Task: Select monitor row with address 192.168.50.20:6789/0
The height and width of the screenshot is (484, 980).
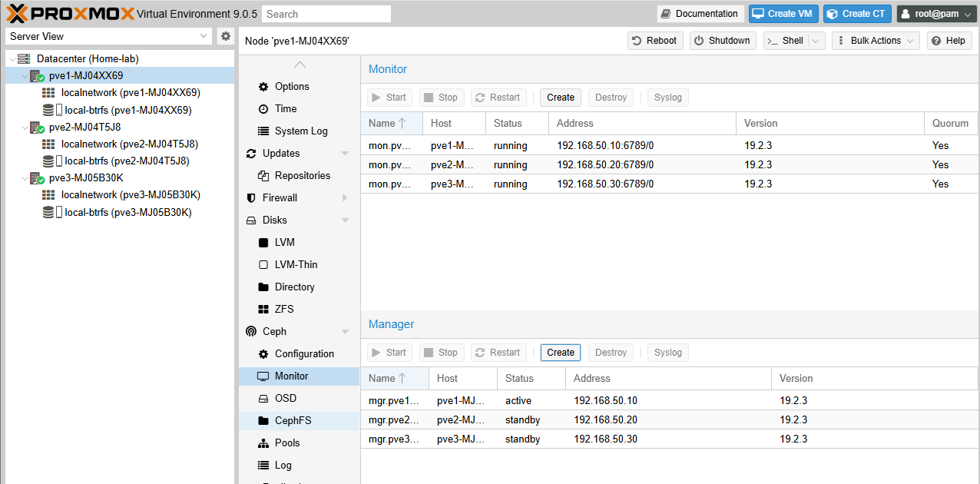Action: 670,165
